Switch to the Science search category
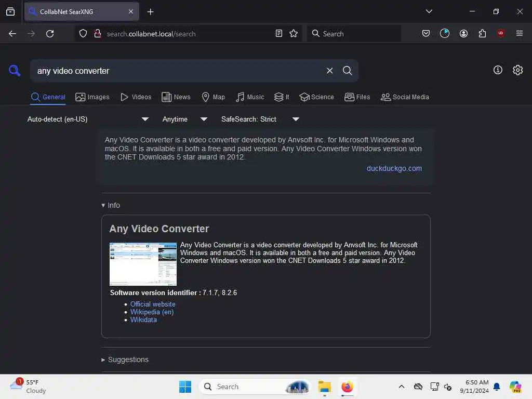This screenshot has width=532, height=399. tap(316, 97)
